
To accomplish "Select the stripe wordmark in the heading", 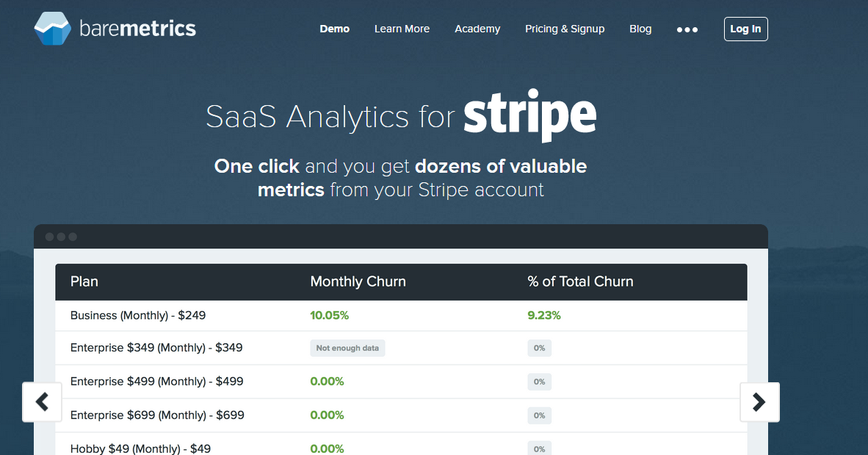I will coord(529,114).
